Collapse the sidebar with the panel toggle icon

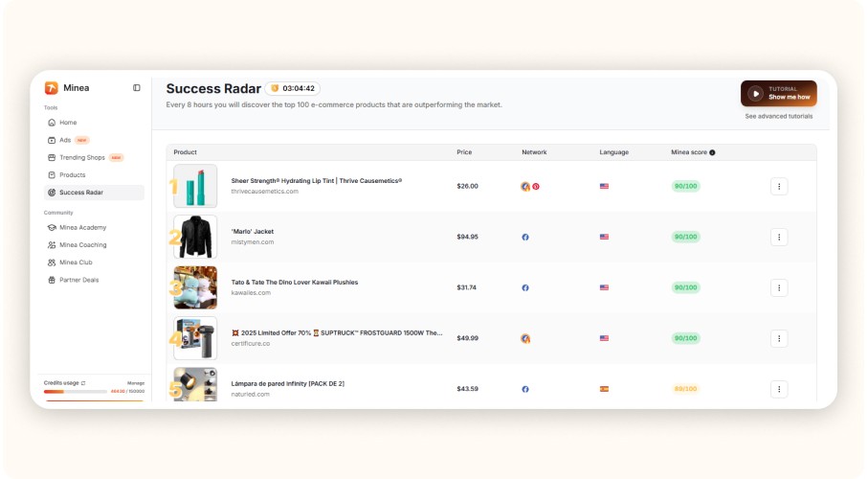(137, 87)
